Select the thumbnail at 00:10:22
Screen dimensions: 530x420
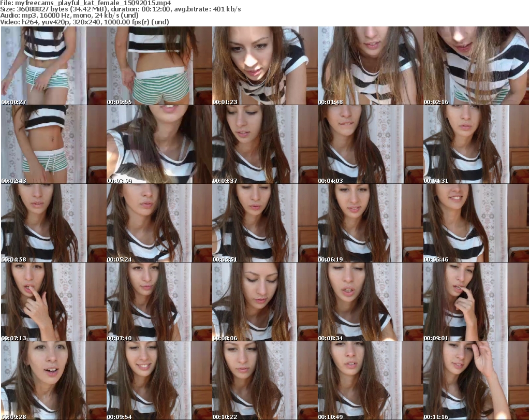pyautogui.click(x=265, y=381)
